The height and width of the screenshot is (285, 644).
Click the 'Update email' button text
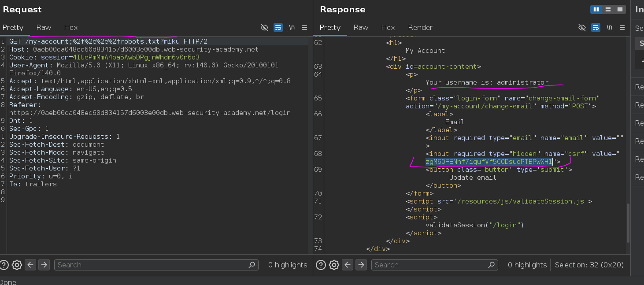point(473,178)
